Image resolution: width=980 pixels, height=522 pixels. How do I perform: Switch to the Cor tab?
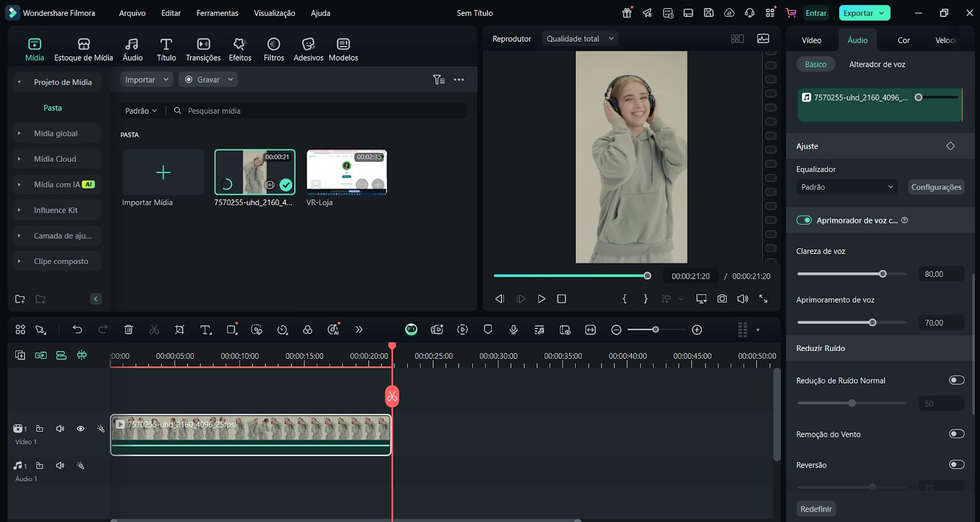point(903,40)
